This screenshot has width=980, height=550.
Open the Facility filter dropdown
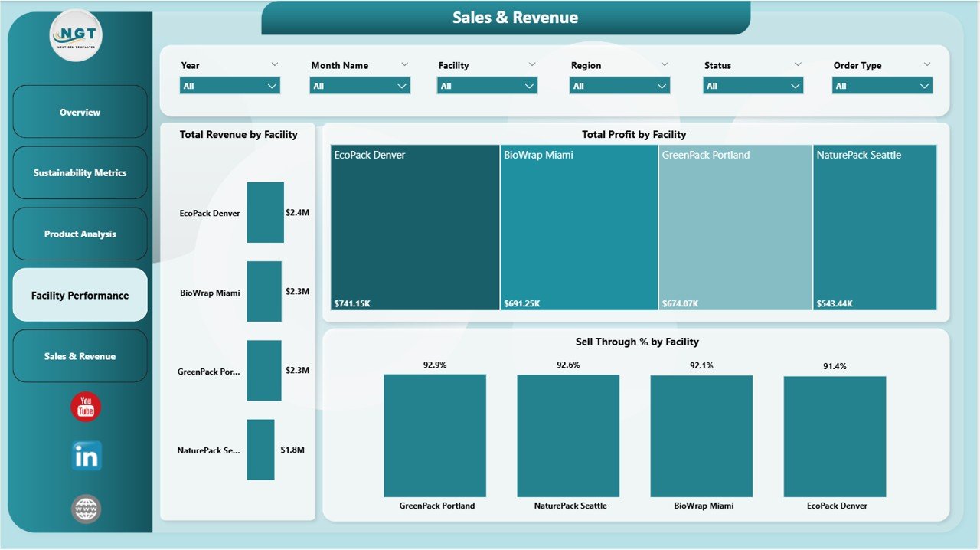[487, 86]
